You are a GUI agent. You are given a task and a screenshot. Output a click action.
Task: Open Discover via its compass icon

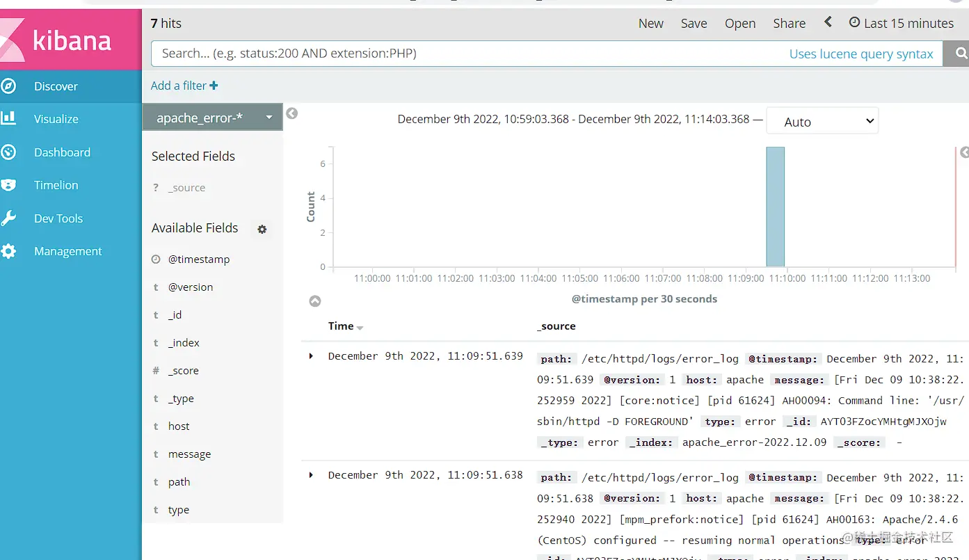pos(8,86)
